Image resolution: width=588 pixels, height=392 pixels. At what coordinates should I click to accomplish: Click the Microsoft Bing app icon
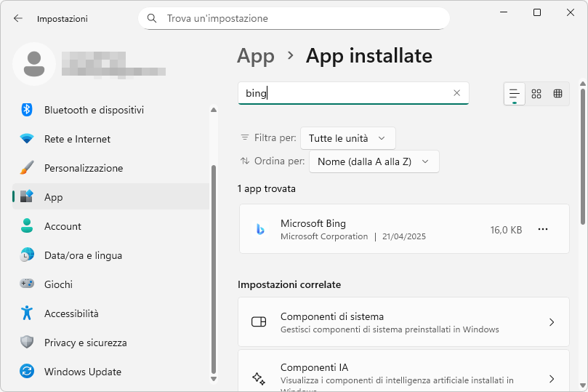pos(260,229)
